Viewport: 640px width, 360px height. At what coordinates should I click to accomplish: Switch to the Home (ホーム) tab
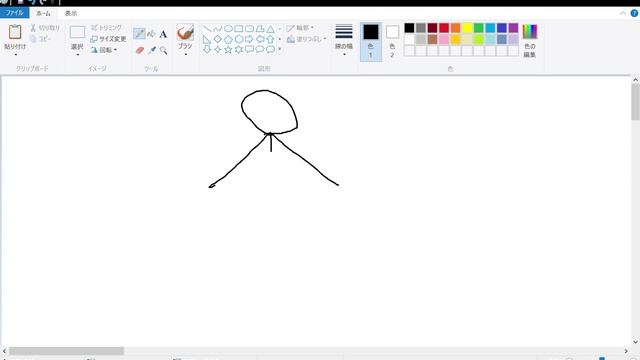tap(43, 13)
